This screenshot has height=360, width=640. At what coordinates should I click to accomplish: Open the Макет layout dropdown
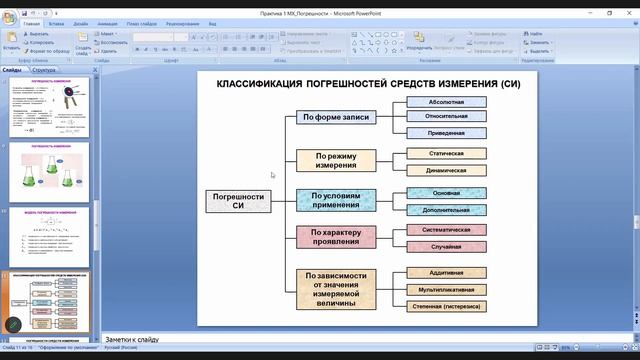coord(106,34)
